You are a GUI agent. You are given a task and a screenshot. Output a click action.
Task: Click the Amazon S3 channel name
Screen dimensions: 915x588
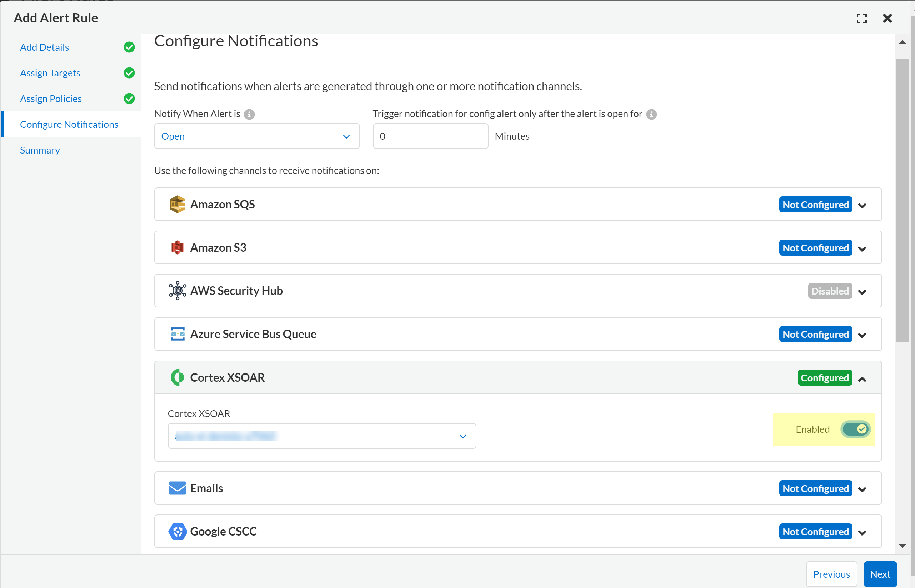[x=219, y=248]
